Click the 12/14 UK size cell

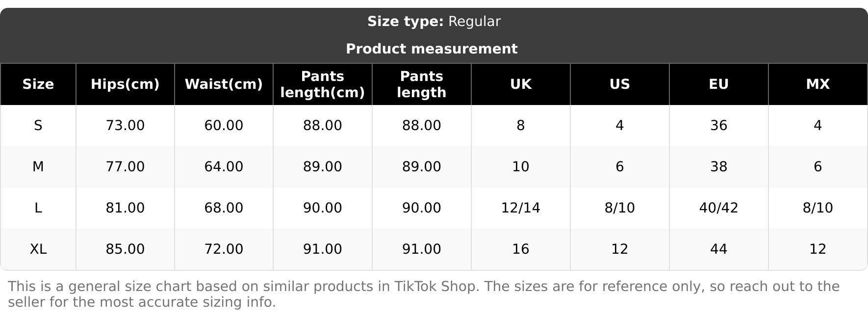pyautogui.click(x=520, y=208)
